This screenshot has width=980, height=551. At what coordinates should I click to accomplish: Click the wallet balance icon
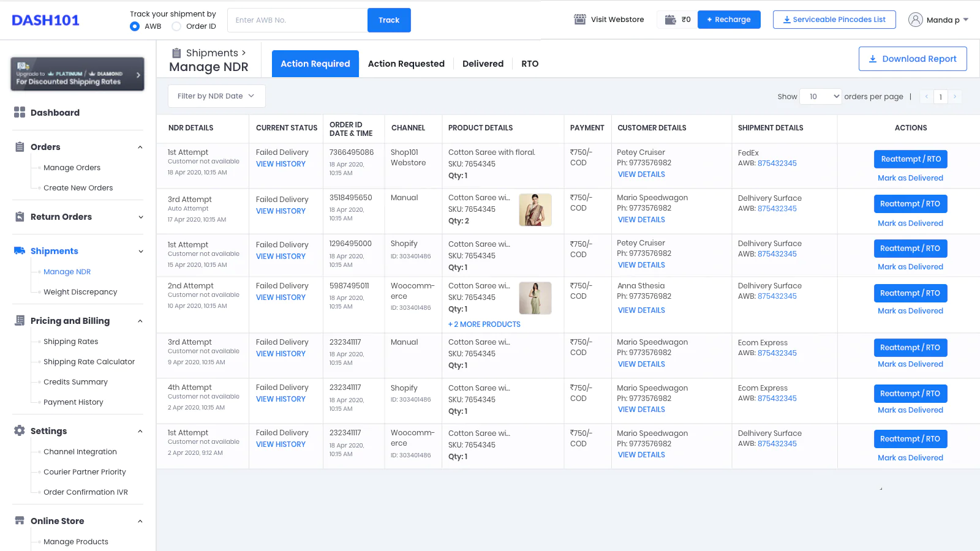[x=671, y=20]
